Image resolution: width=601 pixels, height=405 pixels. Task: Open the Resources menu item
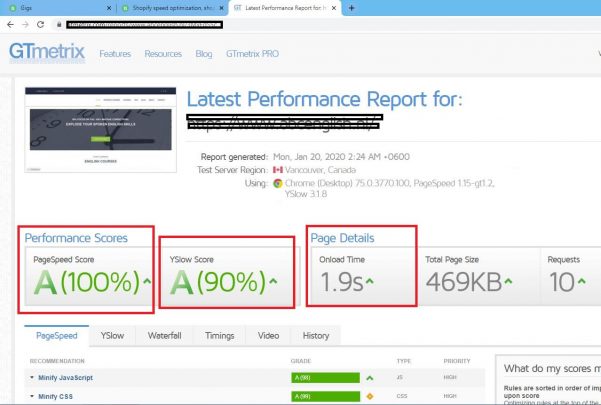[163, 54]
